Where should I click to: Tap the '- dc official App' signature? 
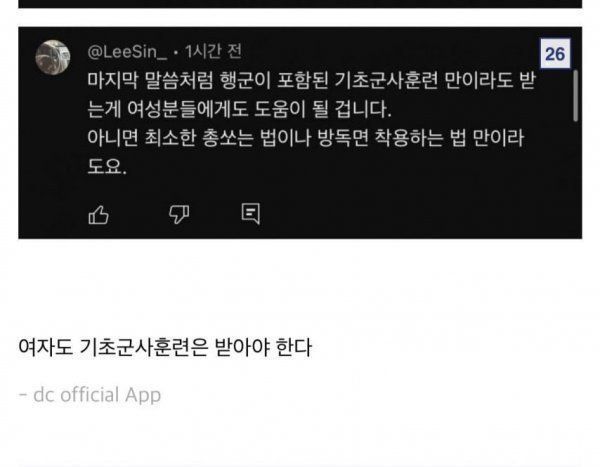[90, 395]
